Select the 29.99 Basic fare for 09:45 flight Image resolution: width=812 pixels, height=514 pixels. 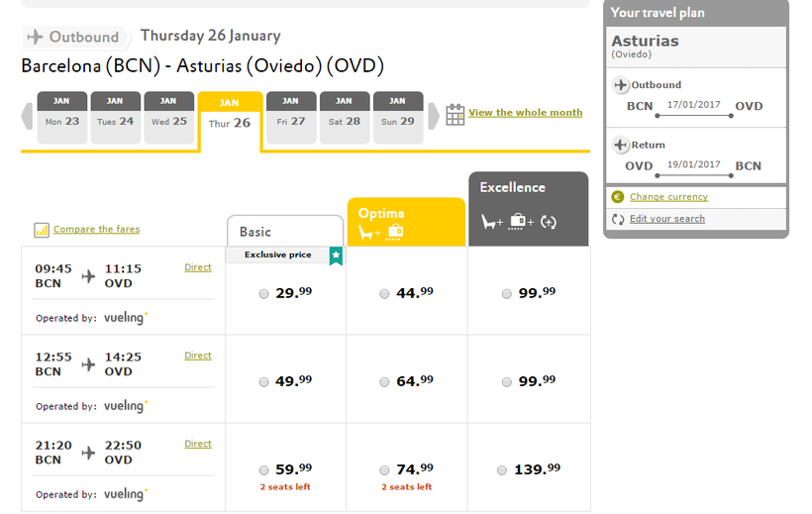(x=263, y=294)
